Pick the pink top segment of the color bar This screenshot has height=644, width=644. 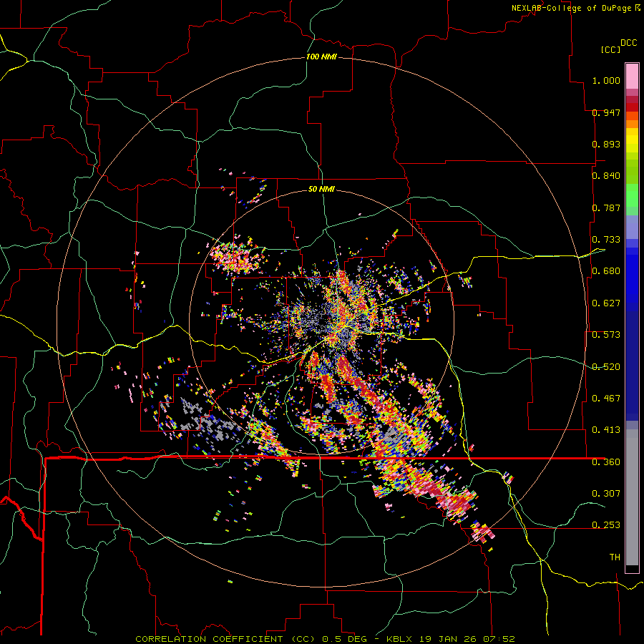[632, 76]
